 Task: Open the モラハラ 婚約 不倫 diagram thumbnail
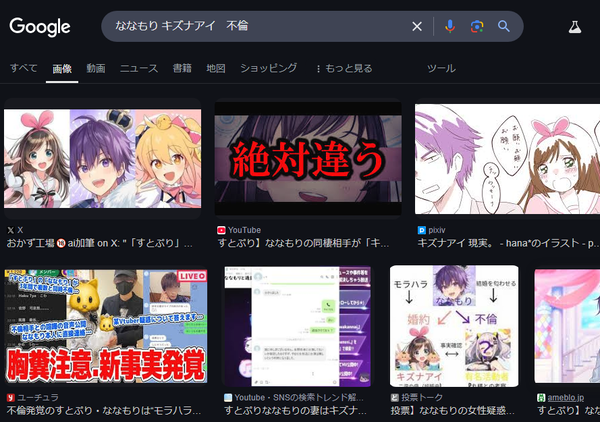click(x=454, y=326)
